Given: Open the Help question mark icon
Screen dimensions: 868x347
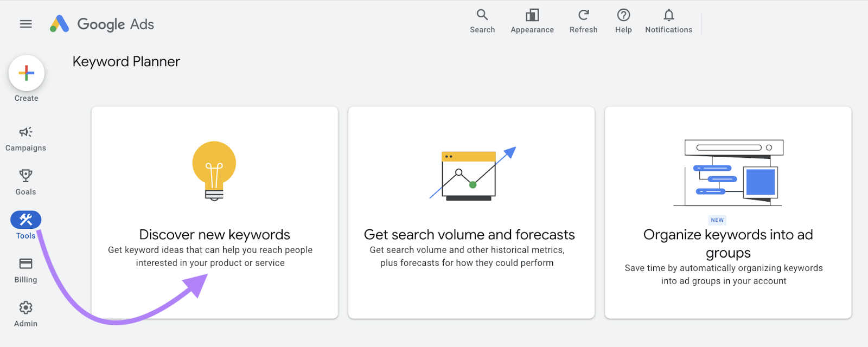Looking at the screenshot, I should 623,15.
